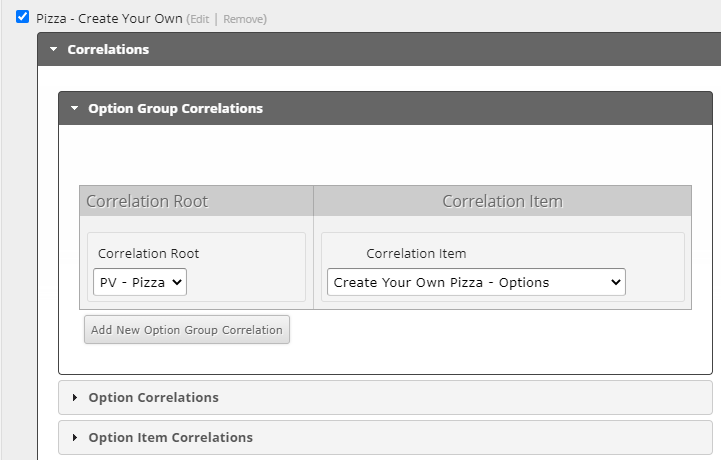The width and height of the screenshot is (721, 460).
Task: Click the Remove link beside Pizza title
Action: (244, 19)
